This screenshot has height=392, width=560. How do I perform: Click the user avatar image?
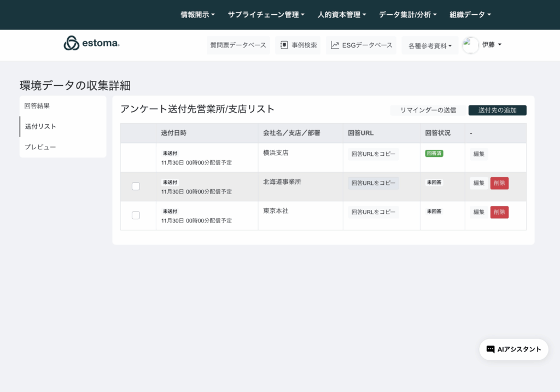tap(470, 45)
